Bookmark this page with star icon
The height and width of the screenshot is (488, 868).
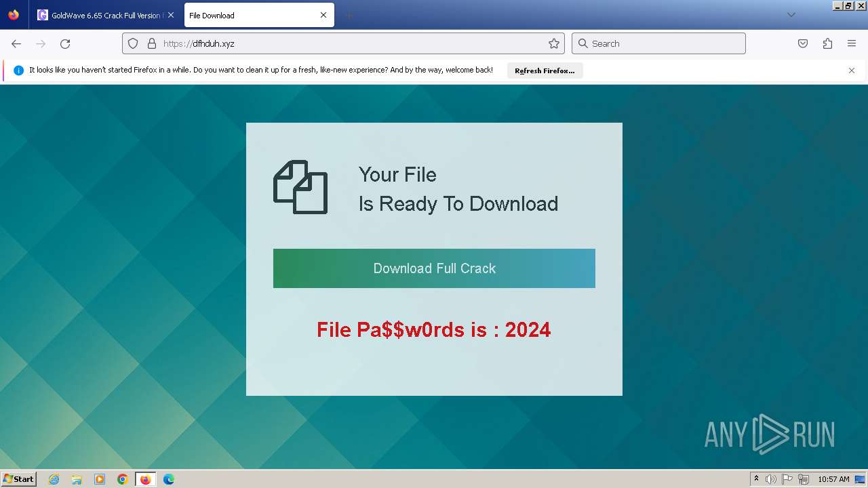[554, 43]
